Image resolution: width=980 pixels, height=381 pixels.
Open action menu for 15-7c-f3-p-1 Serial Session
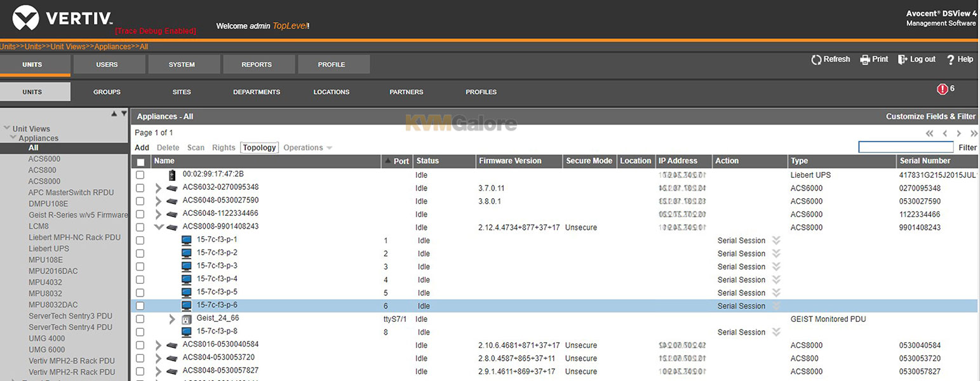tap(776, 241)
